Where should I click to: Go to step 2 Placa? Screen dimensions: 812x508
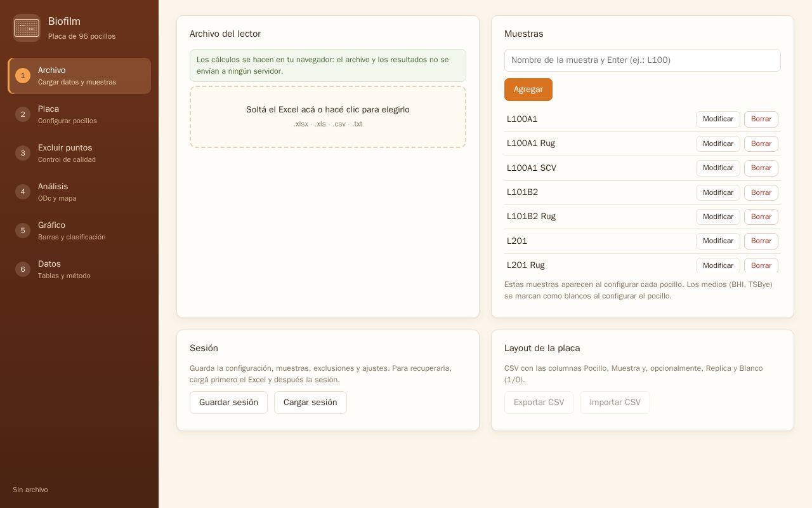(x=79, y=114)
